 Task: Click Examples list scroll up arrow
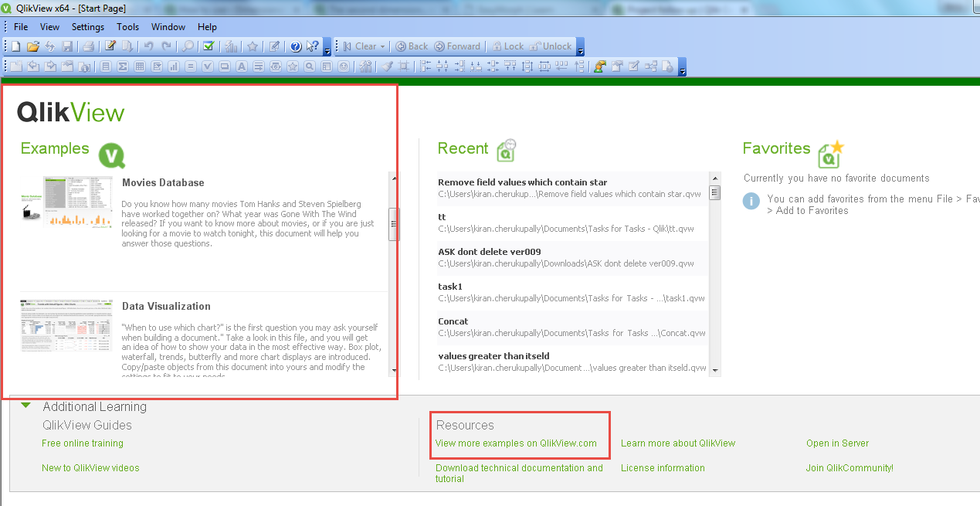pyautogui.click(x=394, y=178)
